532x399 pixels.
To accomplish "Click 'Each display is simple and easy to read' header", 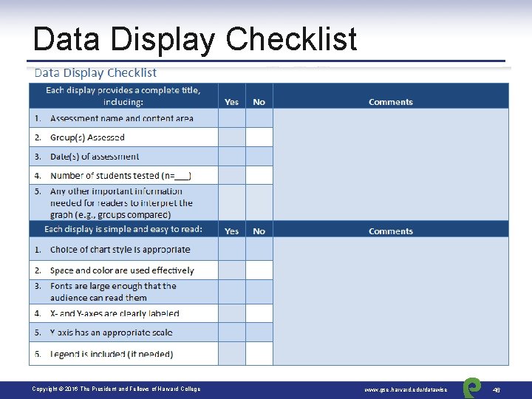I will pyautogui.click(x=123, y=229).
